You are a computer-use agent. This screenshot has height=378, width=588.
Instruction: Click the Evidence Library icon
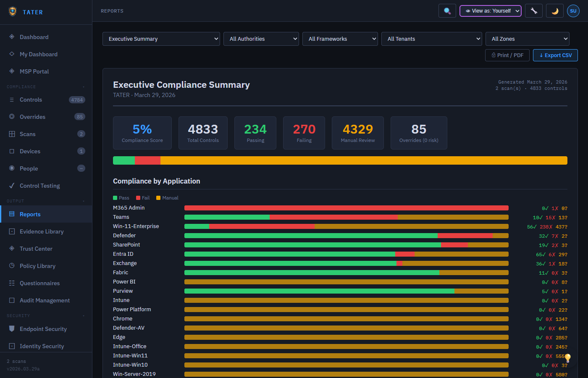tap(12, 231)
